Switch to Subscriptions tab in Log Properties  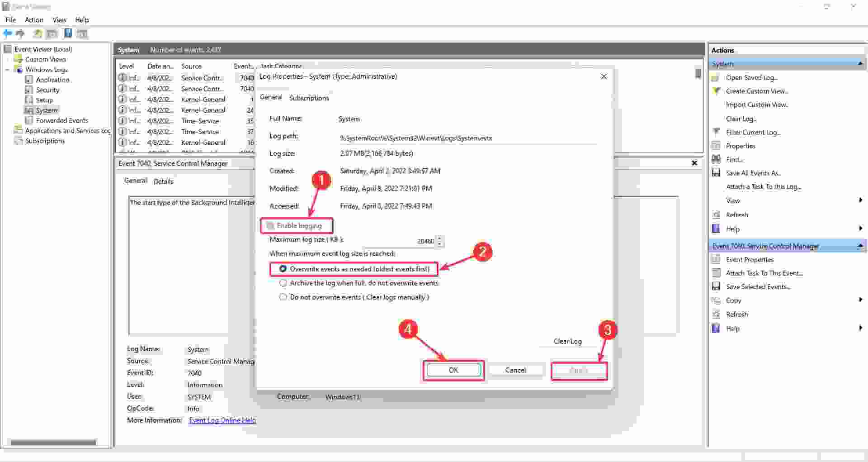[309, 98]
